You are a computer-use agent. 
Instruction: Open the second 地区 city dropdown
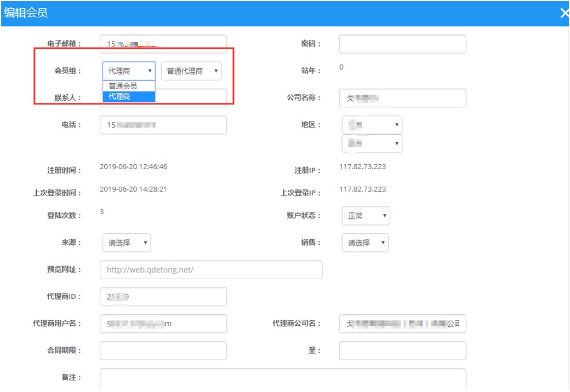372,143
